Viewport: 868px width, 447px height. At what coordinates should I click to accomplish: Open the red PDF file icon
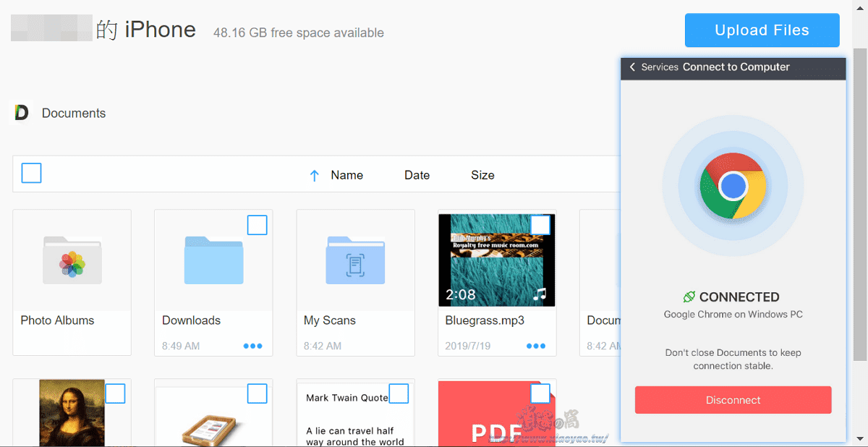pyautogui.click(x=497, y=414)
